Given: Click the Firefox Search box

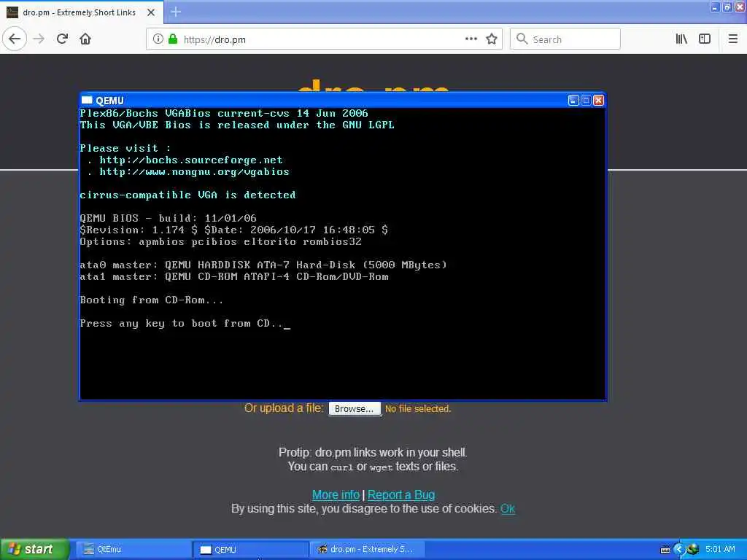Looking at the screenshot, I should coord(565,39).
